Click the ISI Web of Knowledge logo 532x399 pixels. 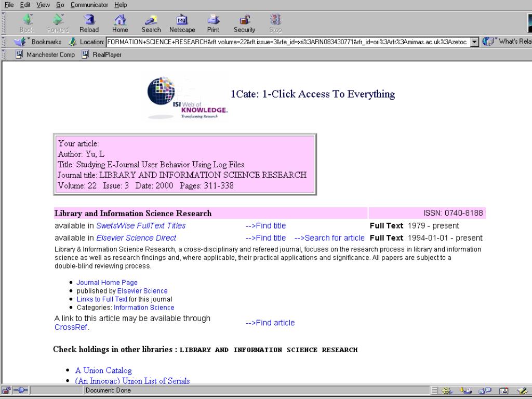click(188, 98)
